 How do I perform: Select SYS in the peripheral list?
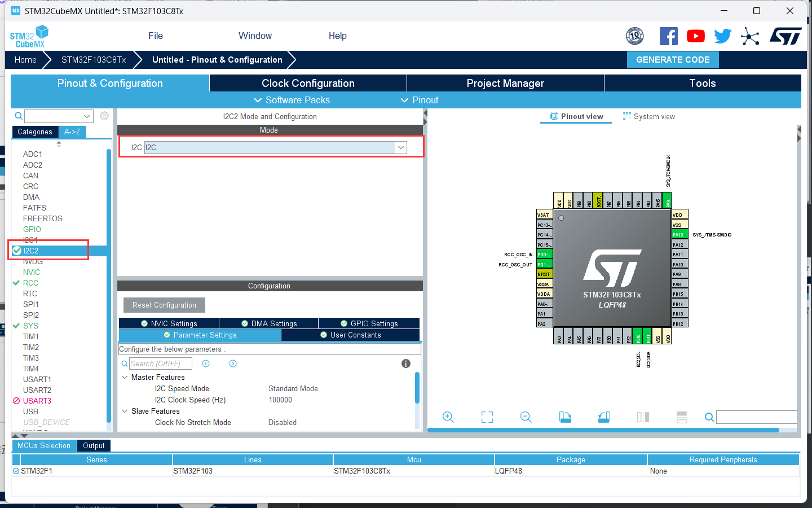tap(30, 326)
